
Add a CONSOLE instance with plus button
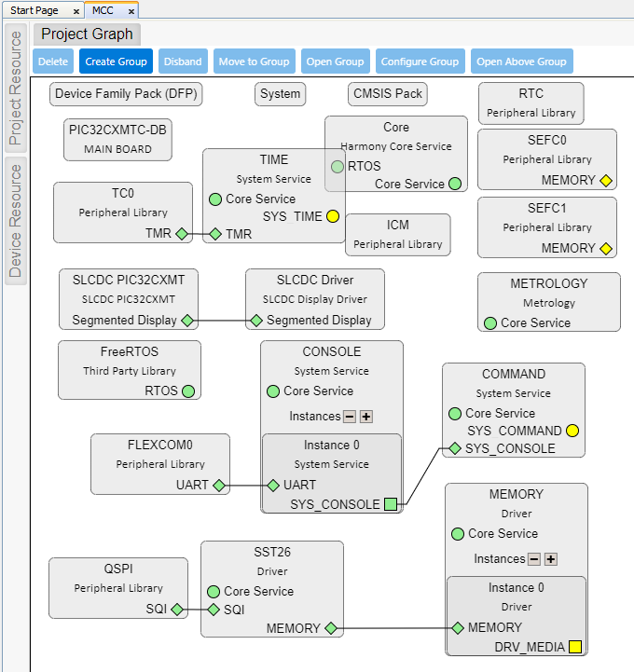pos(366,417)
